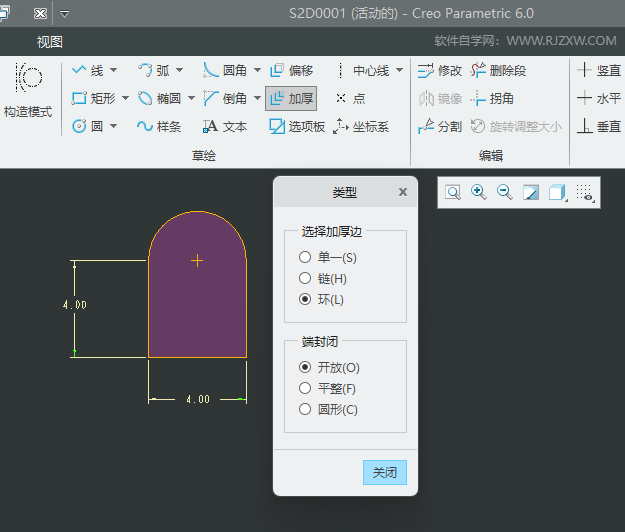Select the Arc (弧) tool
The width and height of the screenshot is (625, 532).
click(154, 71)
